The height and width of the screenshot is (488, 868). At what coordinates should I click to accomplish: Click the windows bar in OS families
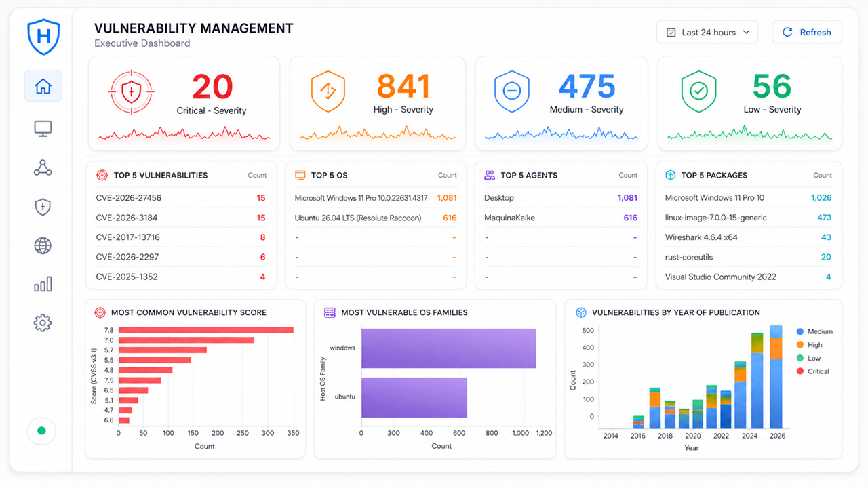tap(448, 348)
